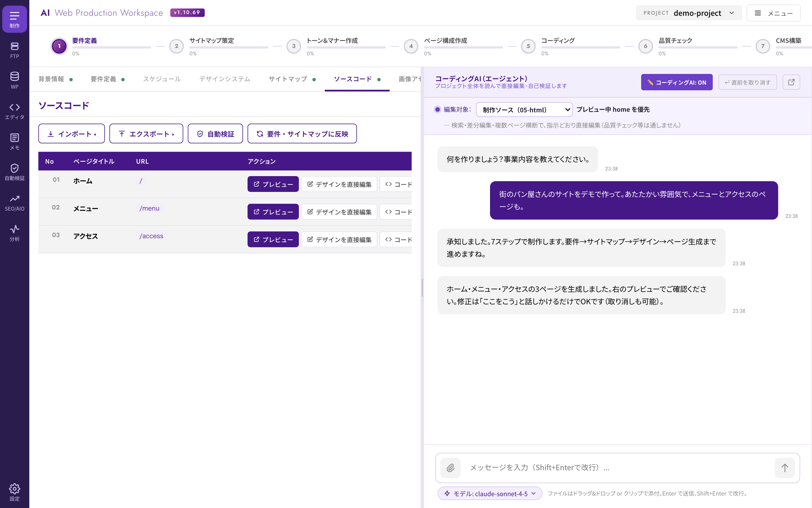Click デザインを直接編集 for ホーム row
This screenshot has width=812, height=508.
[339, 184]
